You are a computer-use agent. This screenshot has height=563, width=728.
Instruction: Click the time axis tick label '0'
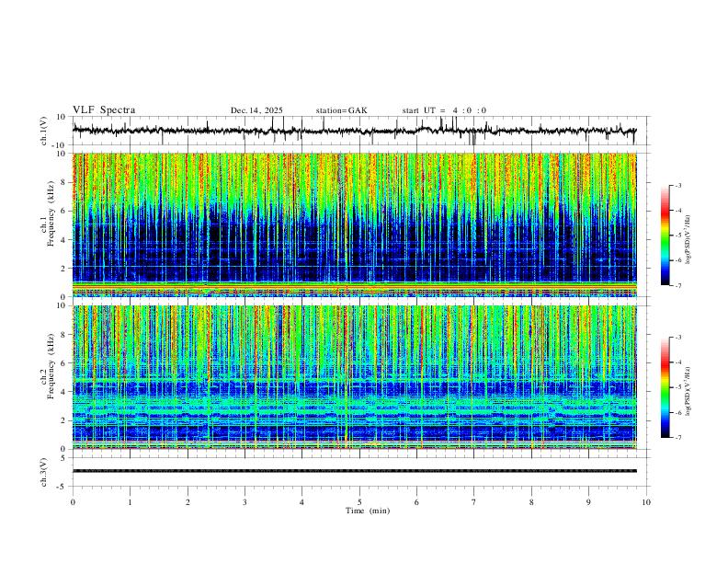pyautogui.click(x=73, y=502)
